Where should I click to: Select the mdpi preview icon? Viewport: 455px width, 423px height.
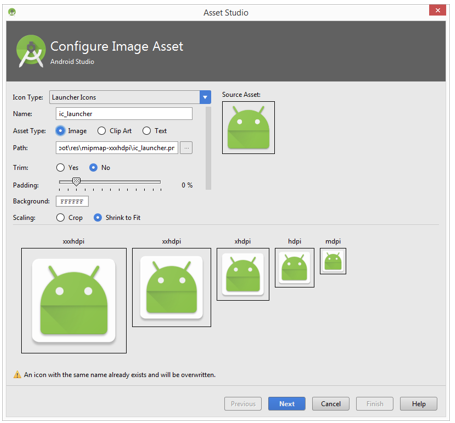[x=333, y=261]
